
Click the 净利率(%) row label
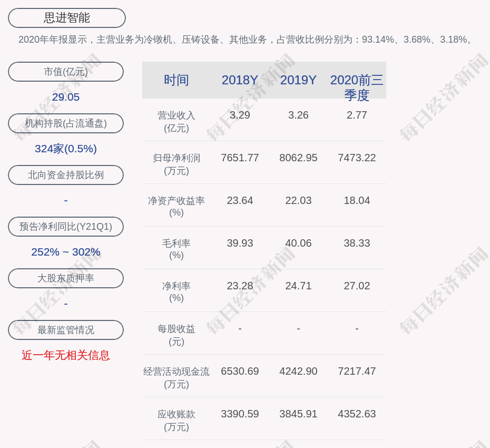[177, 291]
